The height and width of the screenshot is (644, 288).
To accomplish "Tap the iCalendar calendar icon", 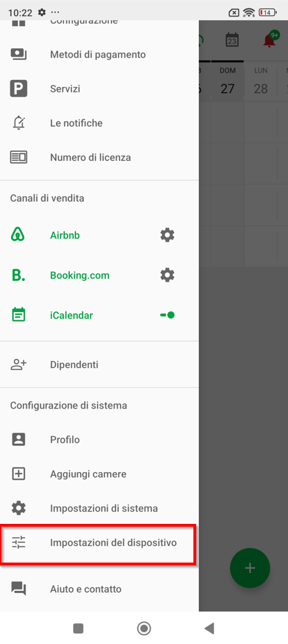I will click(18, 315).
